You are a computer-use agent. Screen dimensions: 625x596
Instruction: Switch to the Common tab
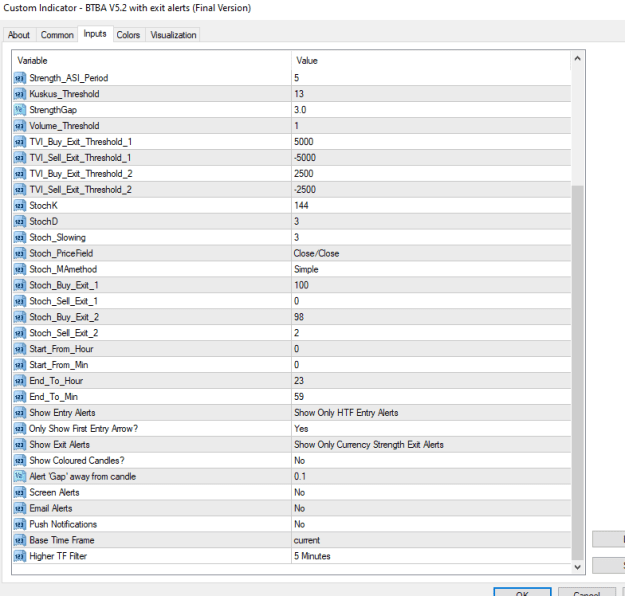57,35
